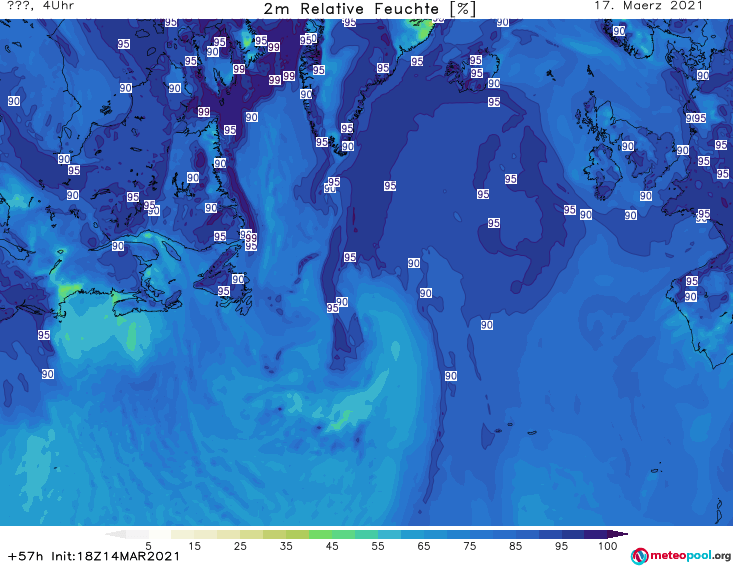The width and height of the screenshot is (733, 566).
Task: Click the "+57h" forecast hour label
Action: 26,556
